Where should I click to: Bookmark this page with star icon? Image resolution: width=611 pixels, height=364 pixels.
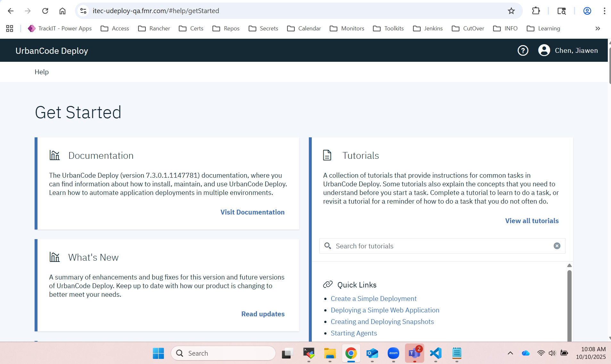click(511, 11)
